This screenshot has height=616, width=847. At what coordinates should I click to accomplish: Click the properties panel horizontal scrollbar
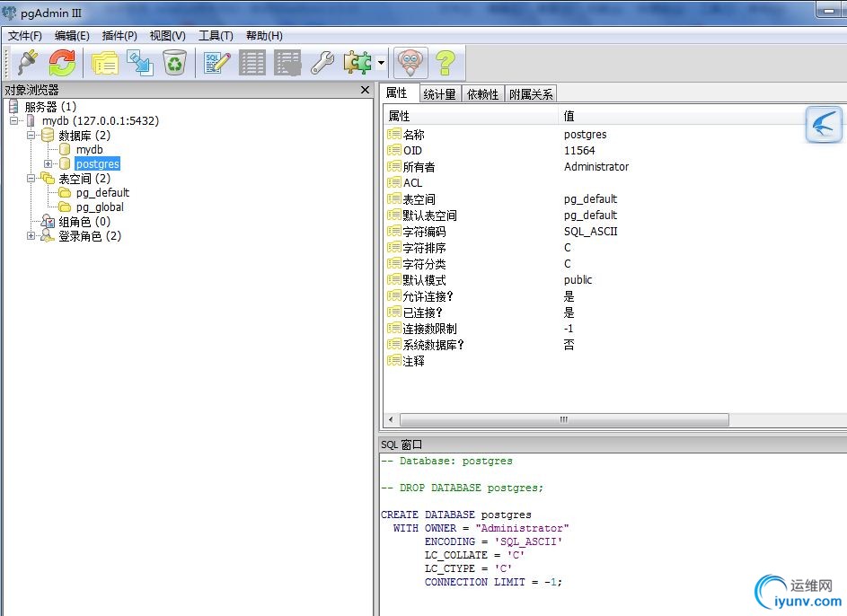[x=563, y=419]
